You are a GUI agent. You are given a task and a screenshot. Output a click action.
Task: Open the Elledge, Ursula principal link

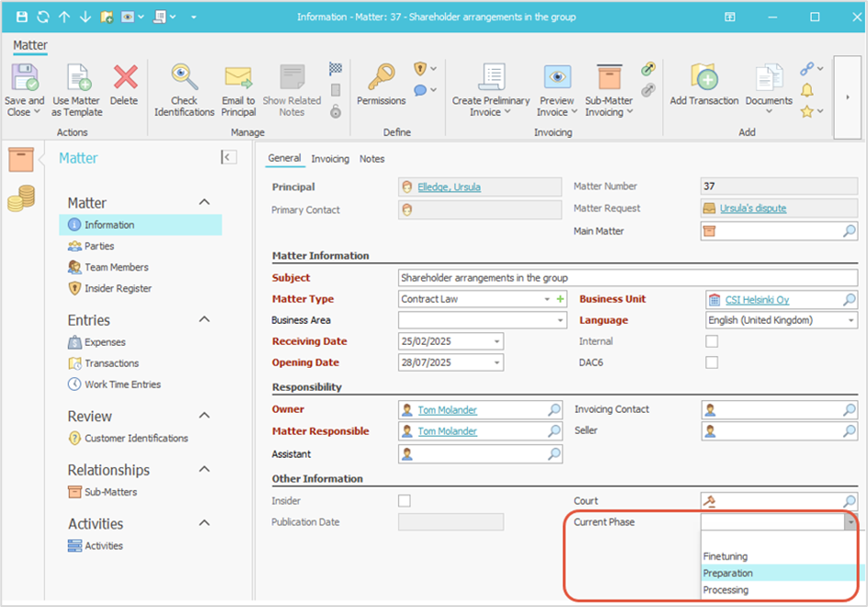tap(449, 187)
